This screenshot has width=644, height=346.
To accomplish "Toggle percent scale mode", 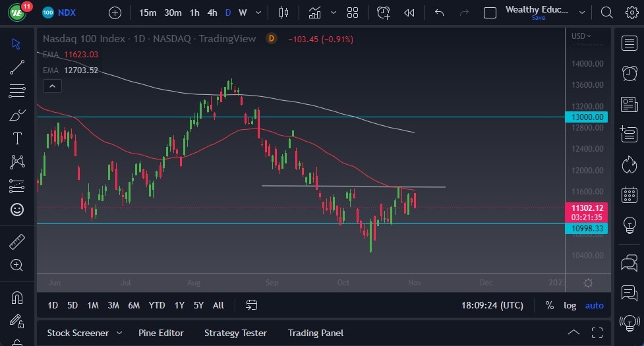I will click(x=550, y=305).
